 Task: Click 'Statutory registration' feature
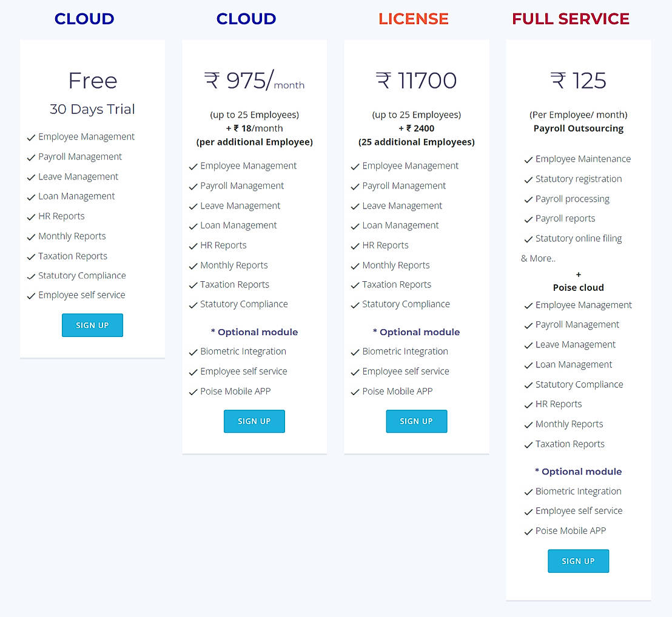point(579,179)
